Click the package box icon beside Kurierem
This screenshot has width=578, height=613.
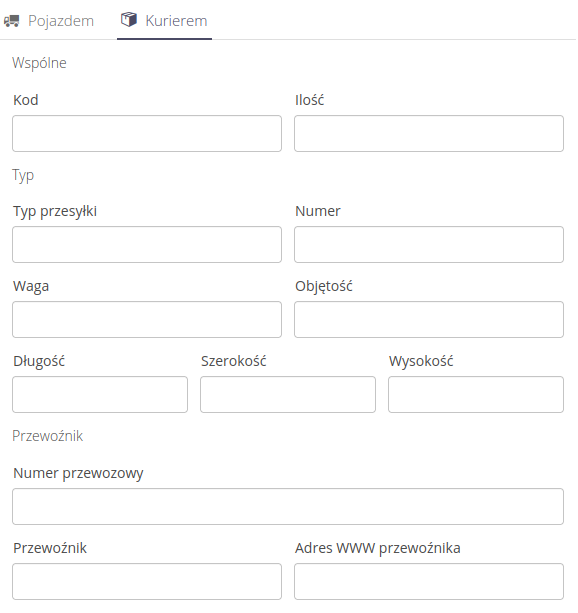(x=129, y=20)
